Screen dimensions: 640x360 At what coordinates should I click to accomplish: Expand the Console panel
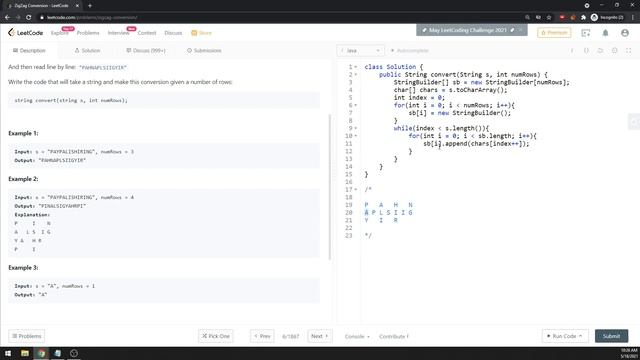pos(357,336)
